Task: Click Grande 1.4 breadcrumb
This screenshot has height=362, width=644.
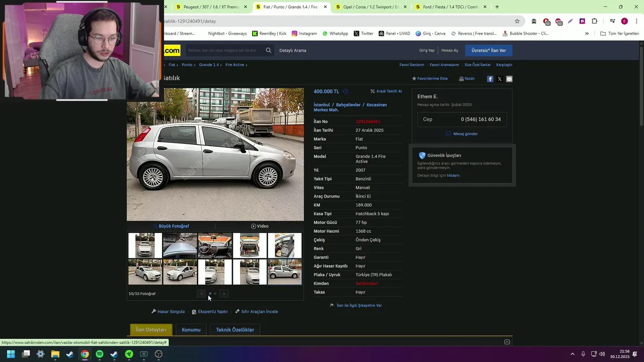Action: click(209, 65)
